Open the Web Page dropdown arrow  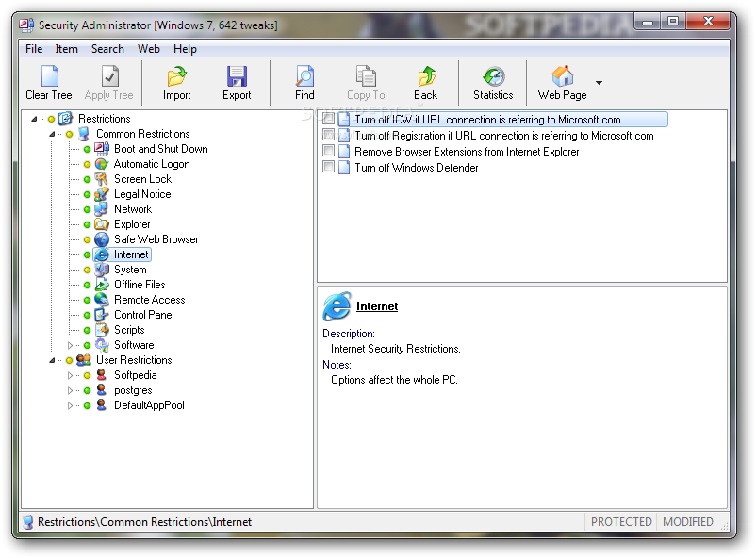[599, 82]
